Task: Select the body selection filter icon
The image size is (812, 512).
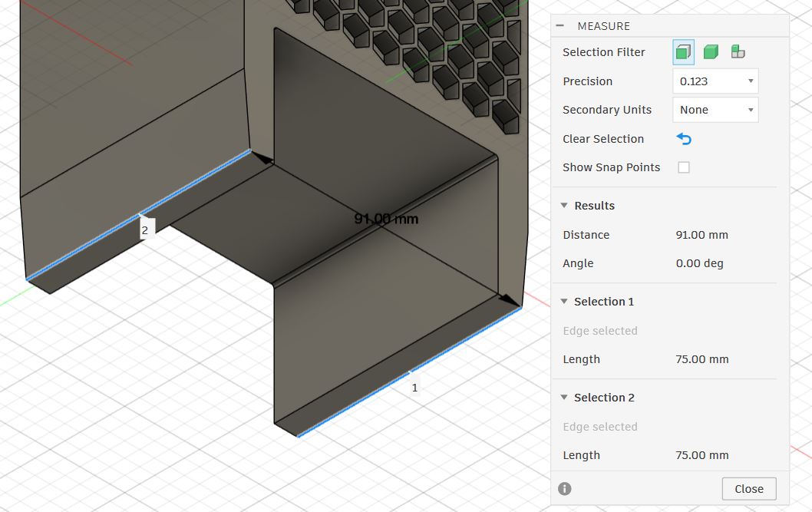Action: click(x=711, y=51)
